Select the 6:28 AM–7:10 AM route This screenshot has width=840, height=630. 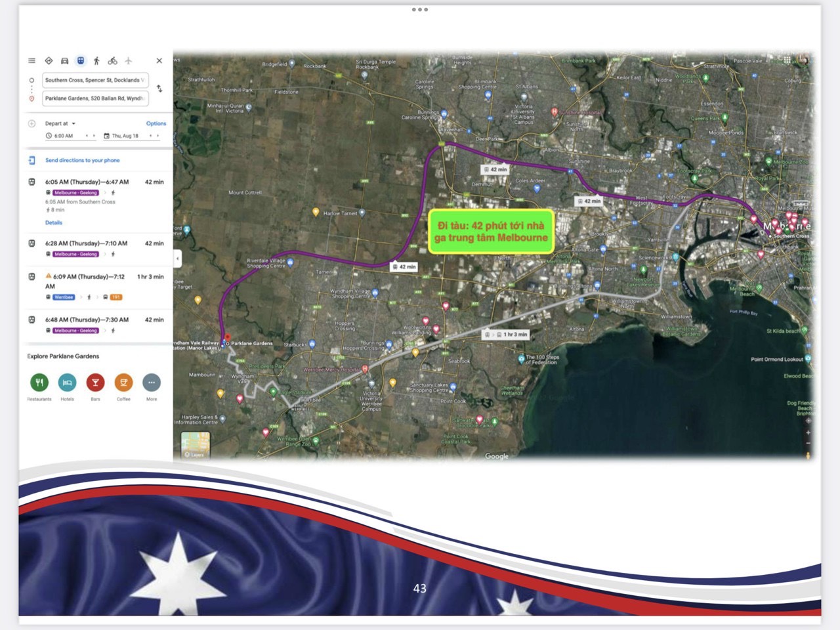click(x=98, y=249)
